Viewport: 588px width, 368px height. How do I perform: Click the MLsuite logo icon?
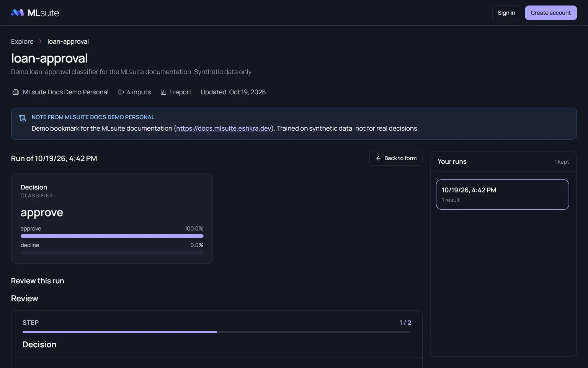click(18, 13)
